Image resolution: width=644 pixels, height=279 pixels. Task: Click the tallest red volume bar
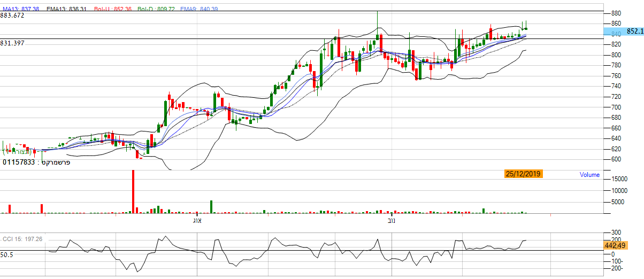coord(133,191)
